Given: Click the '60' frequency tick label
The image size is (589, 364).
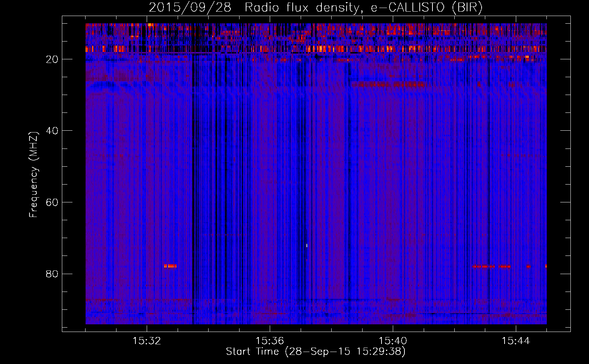Looking at the screenshot, I should [52, 202].
